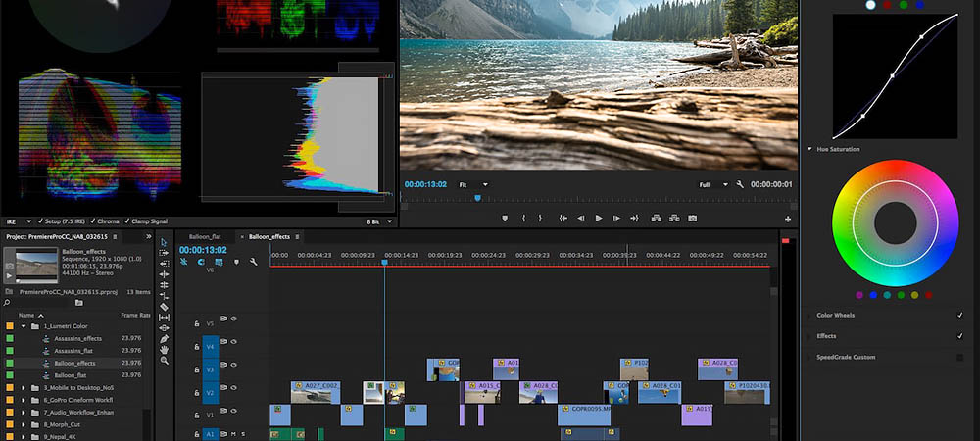Screen dimensions: 980x441
Task: Click the Add Marker icon in program monitor
Action: click(504, 218)
